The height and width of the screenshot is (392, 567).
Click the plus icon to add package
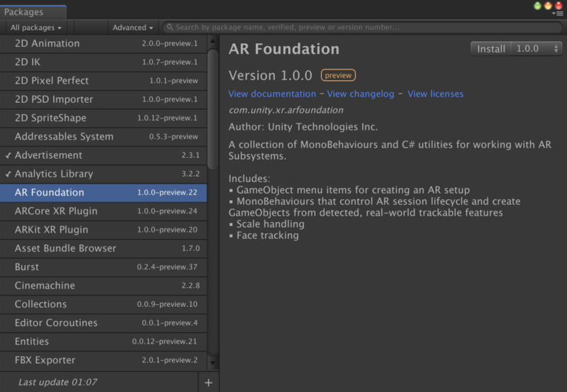click(x=208, y=383)
